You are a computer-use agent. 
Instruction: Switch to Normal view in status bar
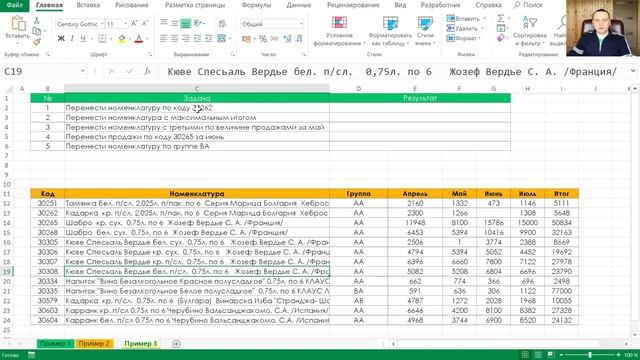(x=525, y=355)
